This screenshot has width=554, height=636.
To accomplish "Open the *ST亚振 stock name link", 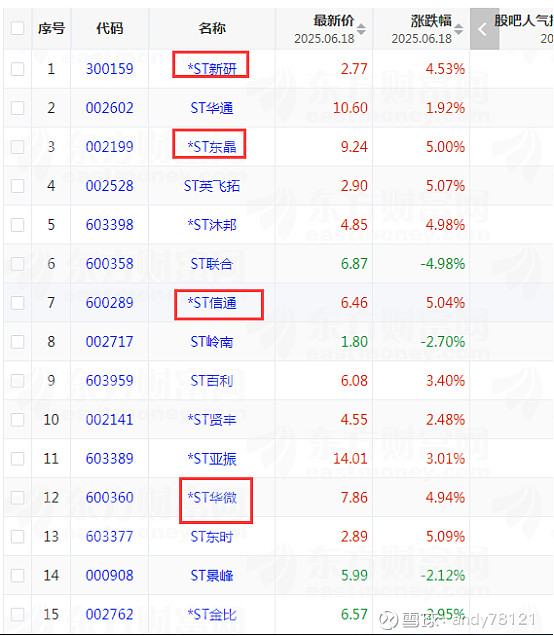I will point(212,458).
